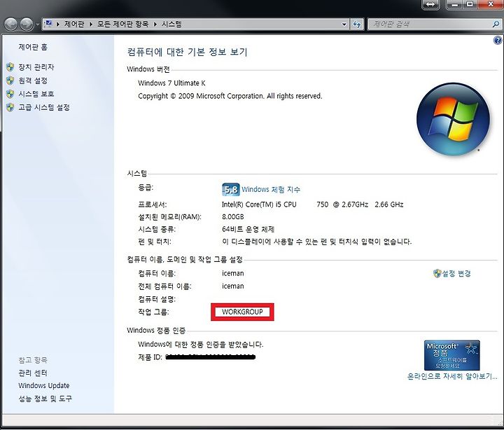Image resolution: width=504 pixels, height=430 pixels.
Task: Click the Microsoft 정품 genuine software badge
Action: point(452,355)
